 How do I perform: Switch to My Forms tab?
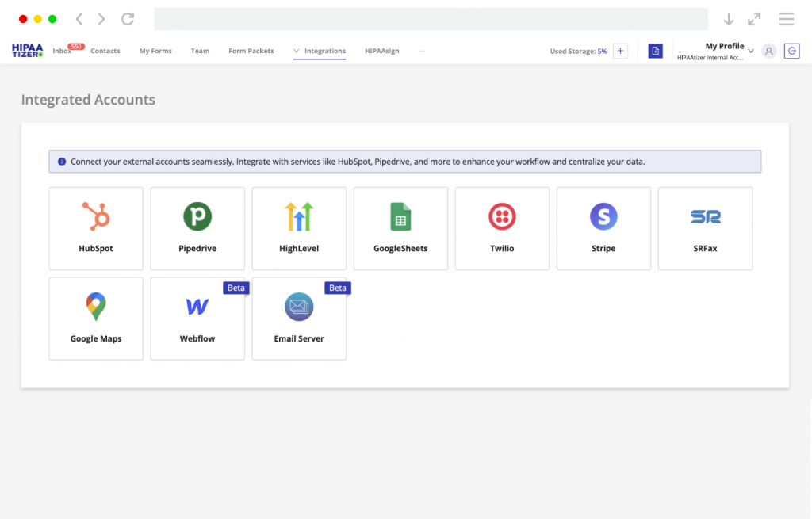point(155,51)
